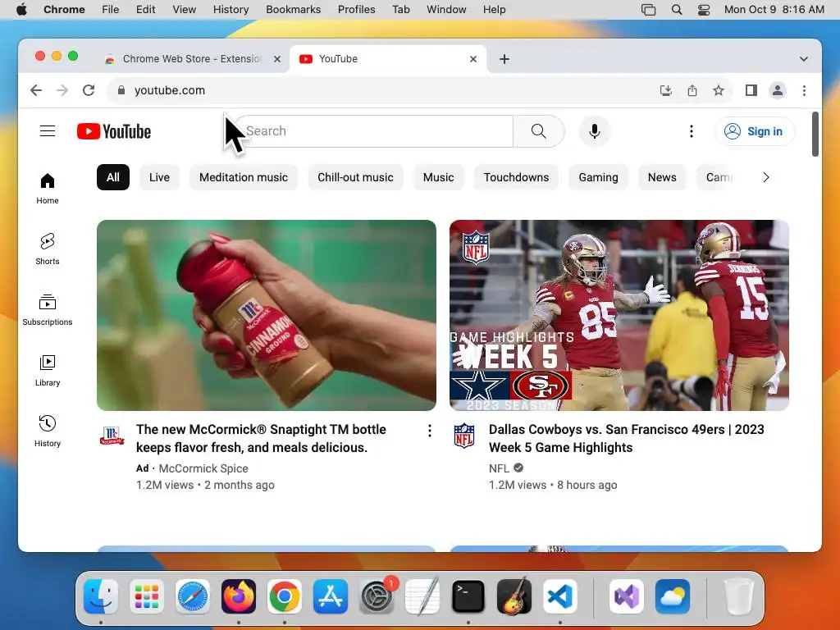
Task: Filter by Touchdowns chip
Action: pyautogui.click(x=516, y=177)
